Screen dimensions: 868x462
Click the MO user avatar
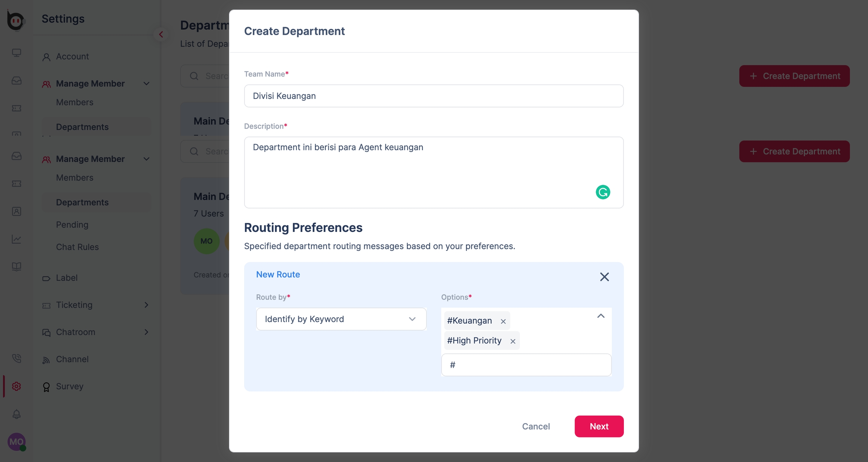pyautogui.click(x=16, y=442)
